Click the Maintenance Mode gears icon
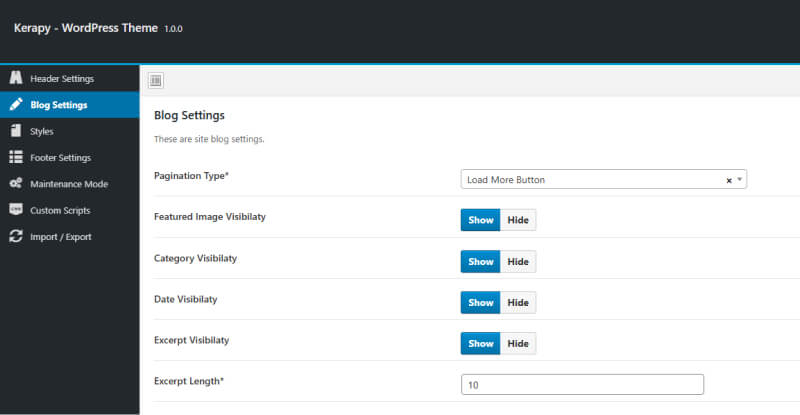 point(16,183)
